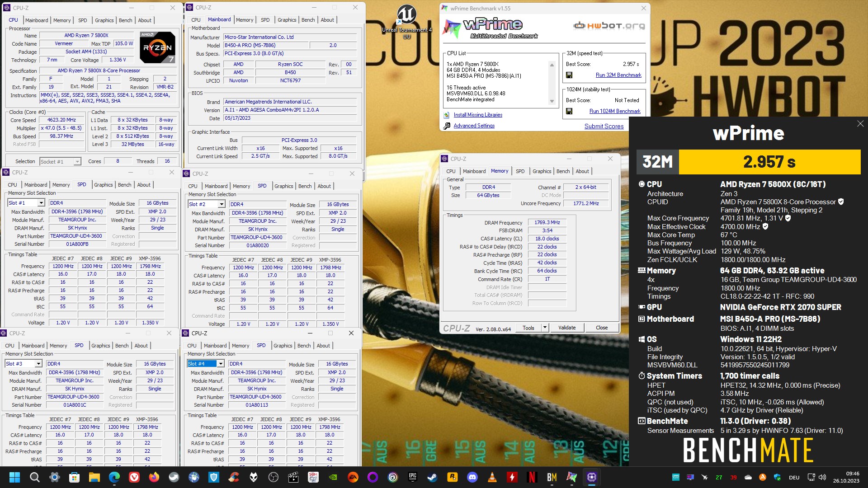868x488 pixels.
Task: Open the Socket #1 selection dropdown
Action: click(77, 162)
